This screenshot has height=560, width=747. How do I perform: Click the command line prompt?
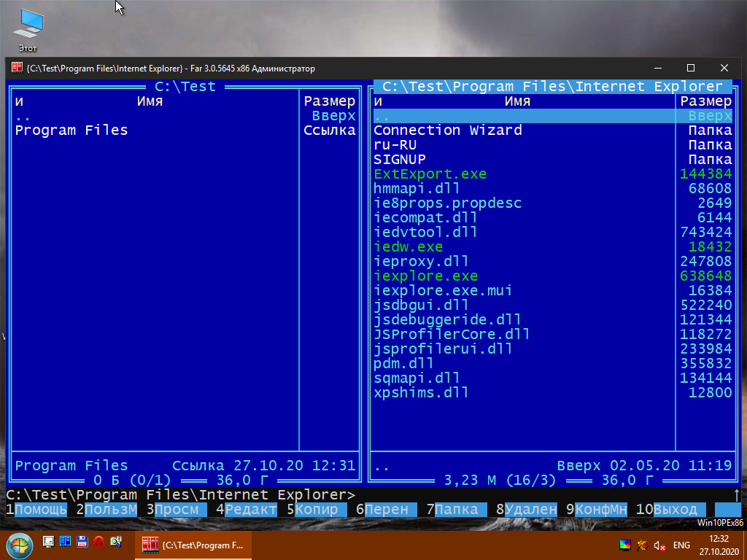coord(181,495)
